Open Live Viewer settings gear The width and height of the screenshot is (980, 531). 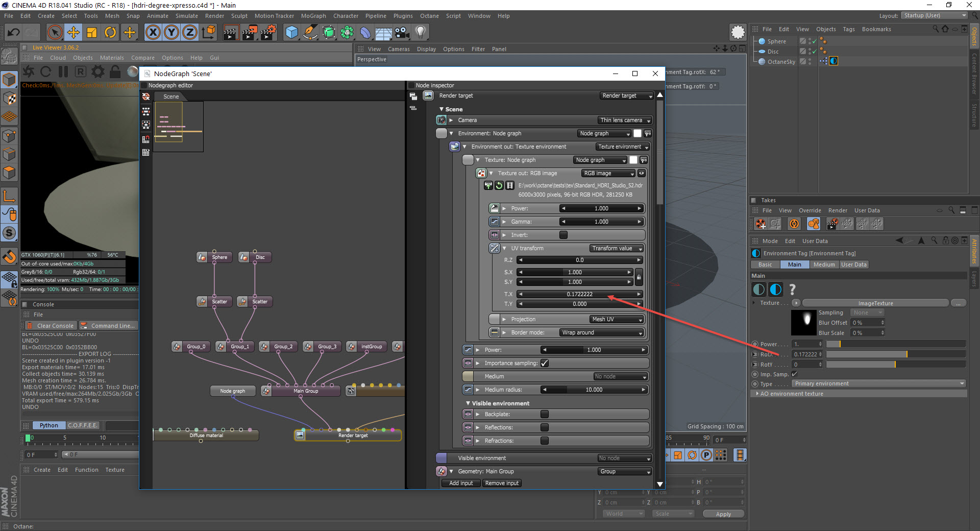(x=97, y=71)
